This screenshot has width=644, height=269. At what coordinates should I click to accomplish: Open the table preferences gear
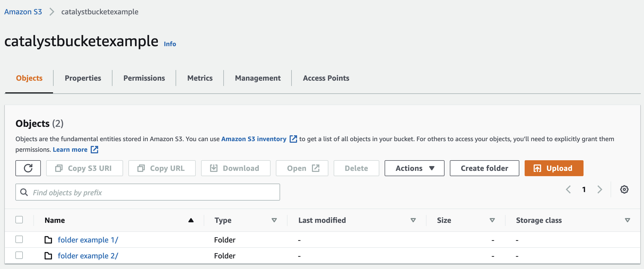pyautogui.click(x=624, y=189)
